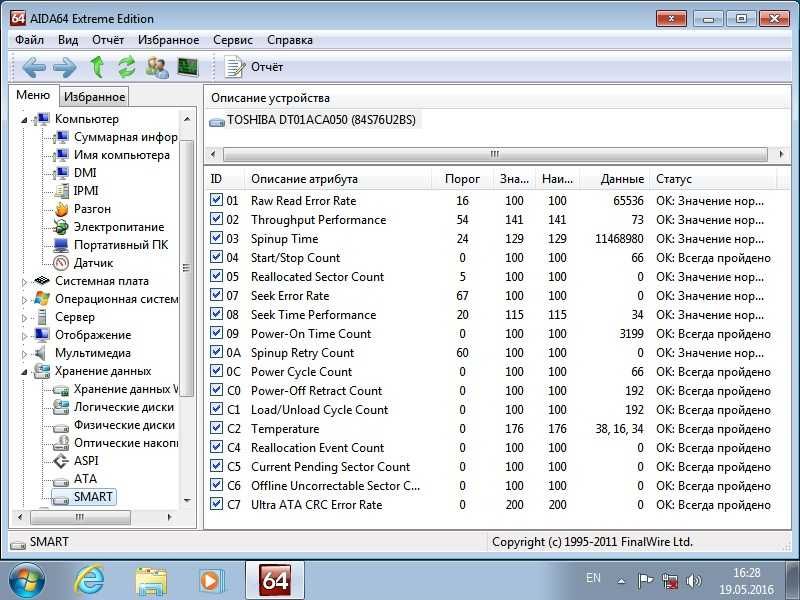Collapse the Хранение данных node
Image resolution: width=800 pixels, height=600 pixels.
click(x=24, y=372)
